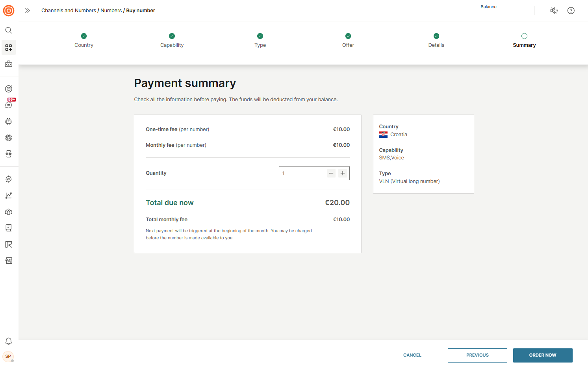Open Numbers in the breadcrumb
The image size is (588, 370).
point(111,11)
